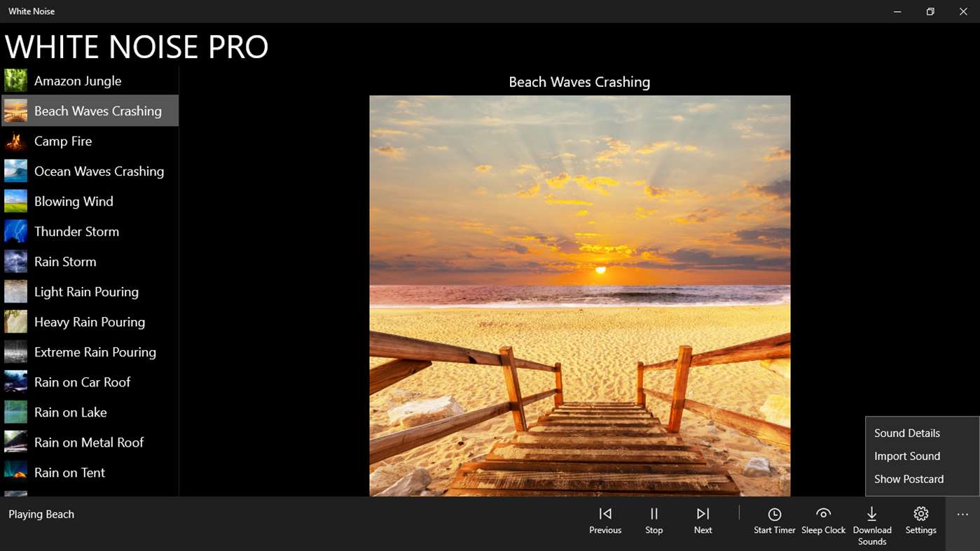980x551 pixels.
Task: Choose Import Sound in the popup menu
Action: click(x=922, y=456)
